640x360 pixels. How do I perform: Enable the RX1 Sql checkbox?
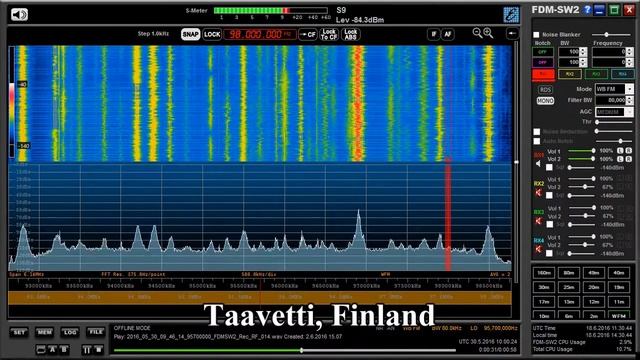point(549,167)
